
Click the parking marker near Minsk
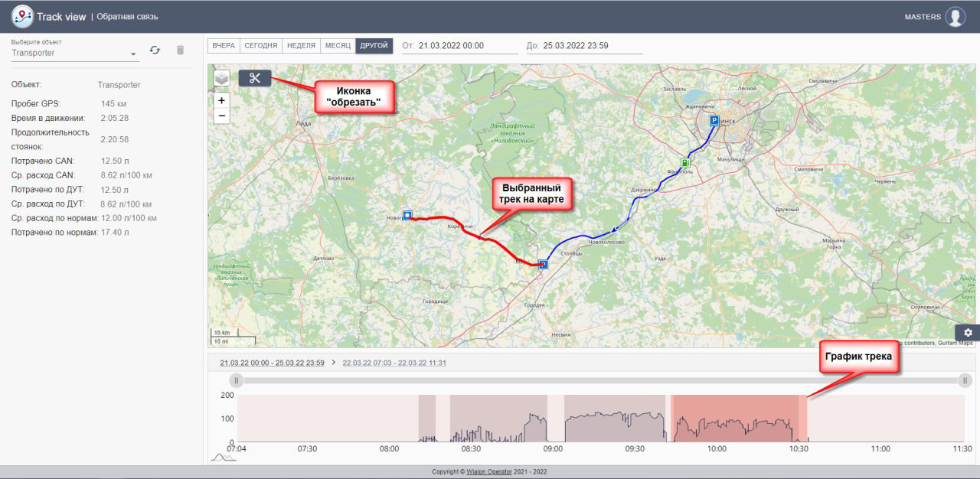click(x=714, y=121)
